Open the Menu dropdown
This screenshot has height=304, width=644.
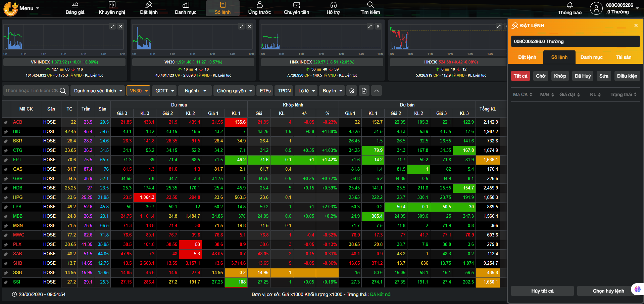(x=29, y=8)
